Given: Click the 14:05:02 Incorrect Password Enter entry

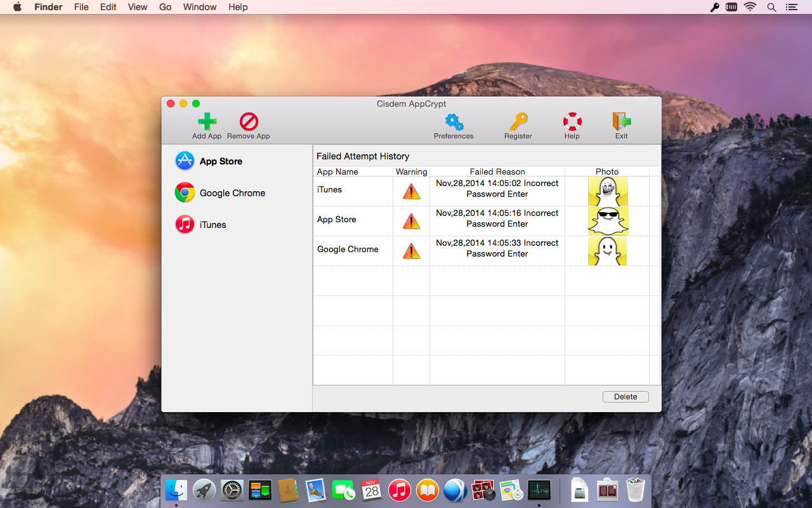Looking at the screenshot, I should (x=497, y=189).
